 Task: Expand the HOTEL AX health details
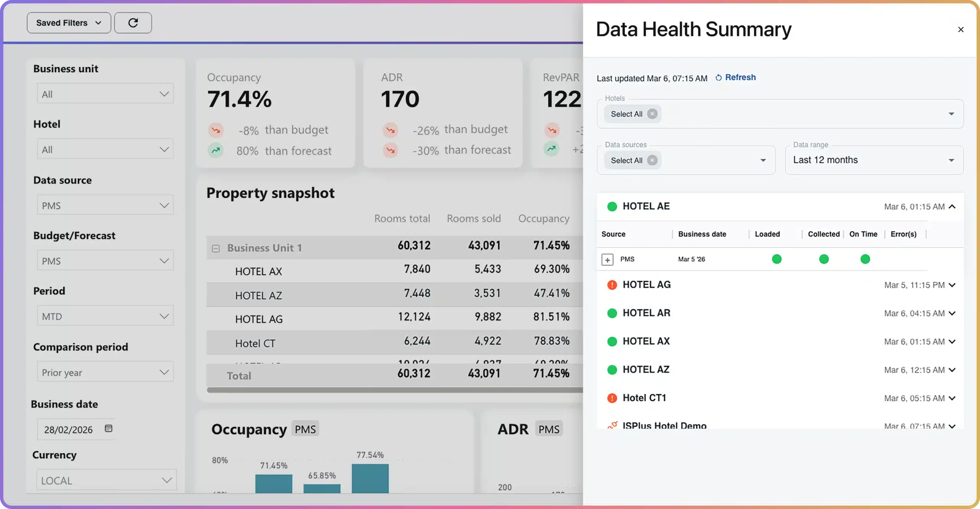click(x=952, y=342)
